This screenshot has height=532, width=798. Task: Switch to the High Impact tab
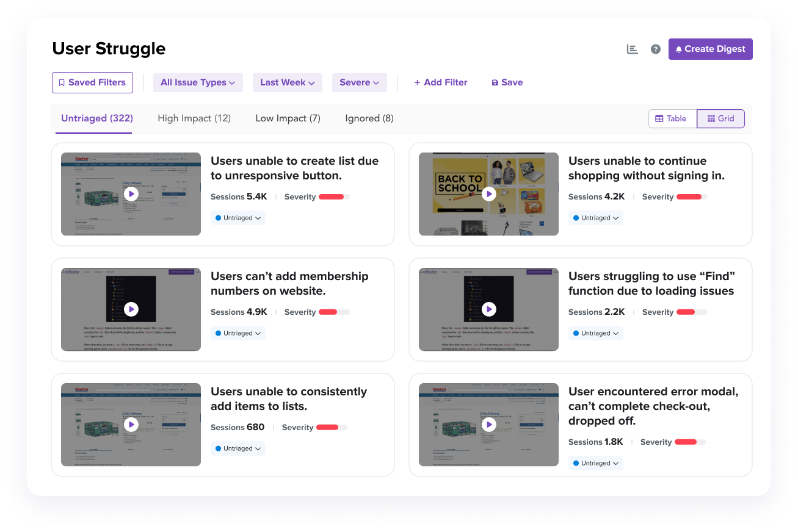pyautogui.click(x=194, y=118)
